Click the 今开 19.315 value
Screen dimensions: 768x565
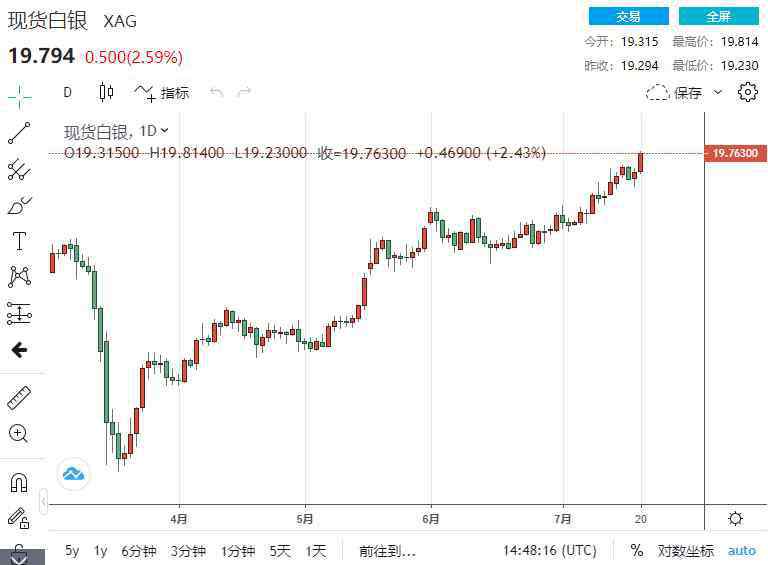click(640, 42)
